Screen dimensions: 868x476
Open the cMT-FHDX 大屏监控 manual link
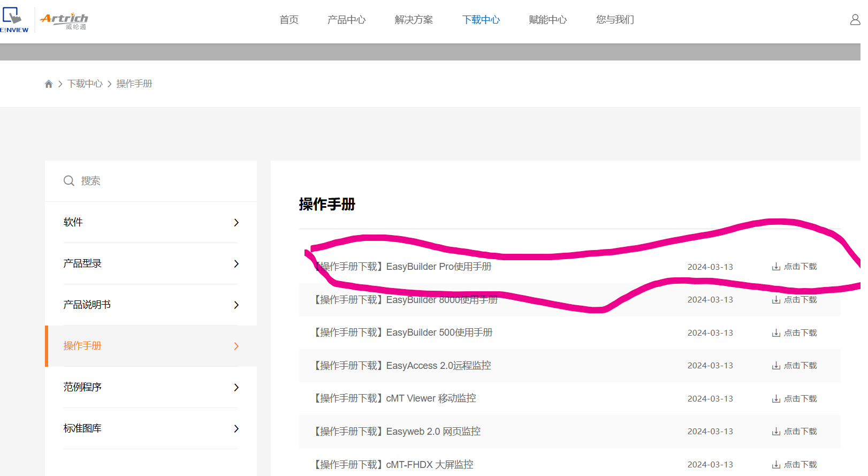(394, 465)
